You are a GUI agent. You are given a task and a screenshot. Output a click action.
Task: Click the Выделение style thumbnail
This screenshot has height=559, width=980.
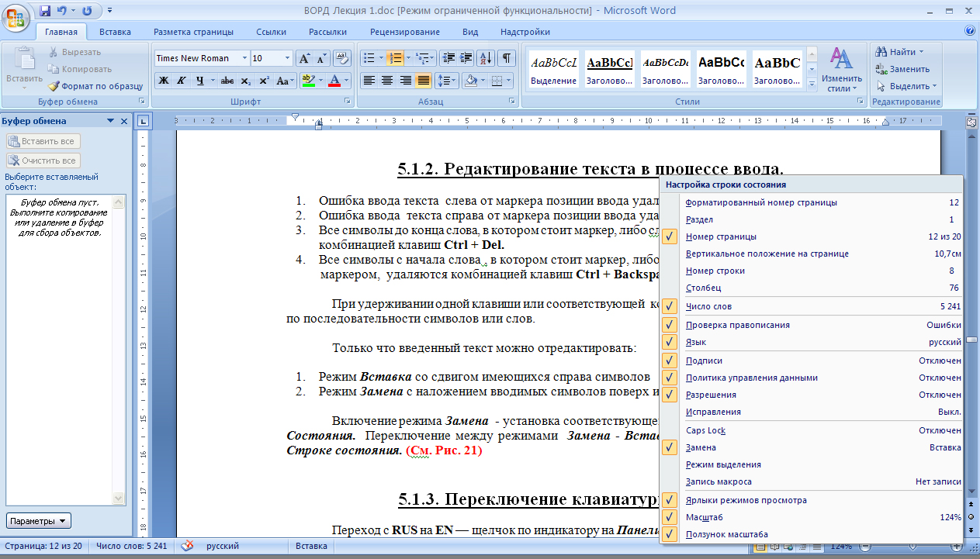pos(555,68)
